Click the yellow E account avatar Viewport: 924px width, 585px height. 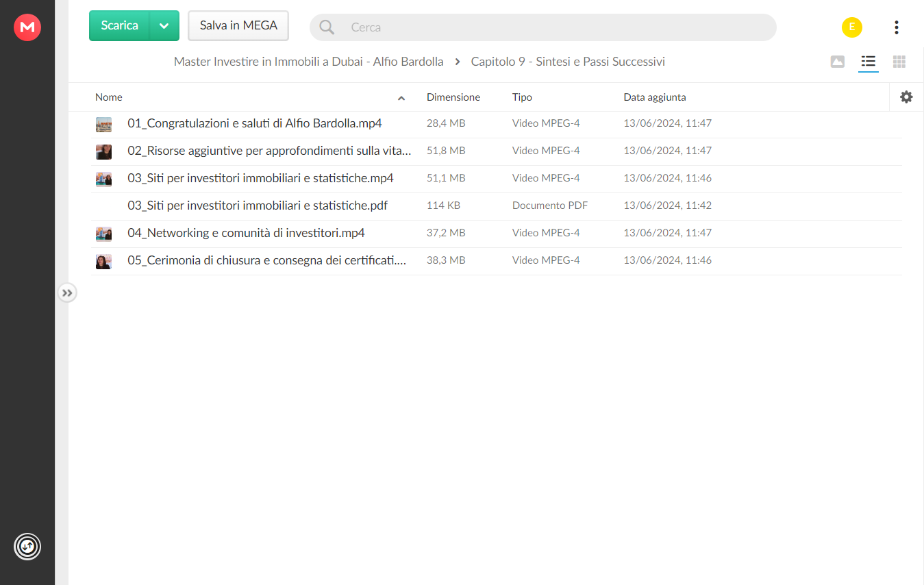tap(852, 27)
